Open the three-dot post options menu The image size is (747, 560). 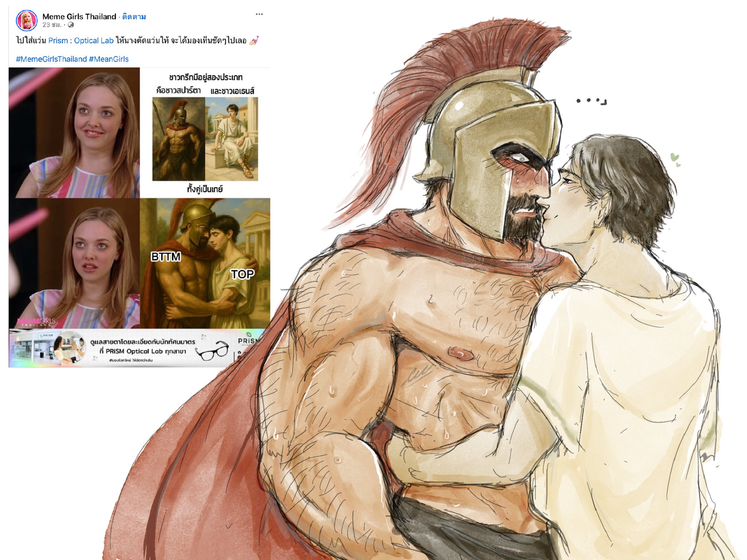259,14
